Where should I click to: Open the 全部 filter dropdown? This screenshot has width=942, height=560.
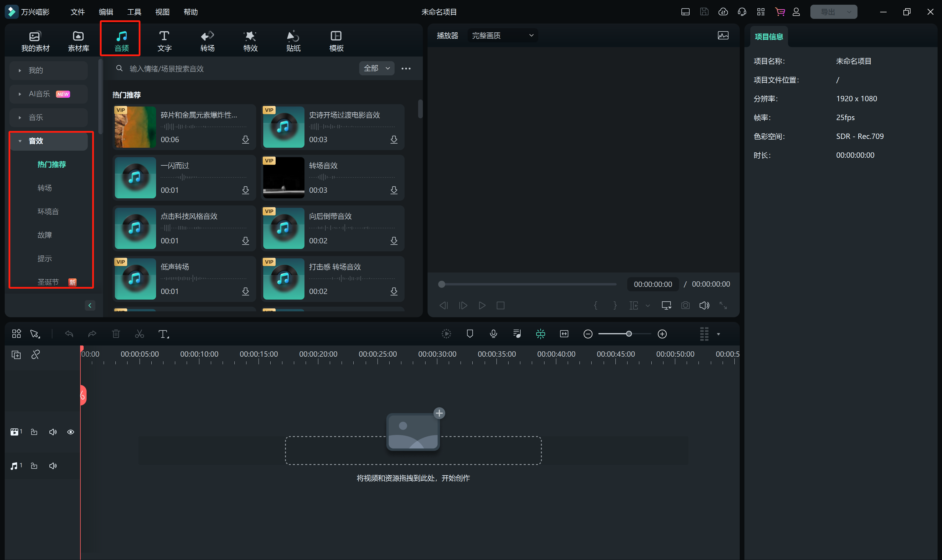point(376,68)
